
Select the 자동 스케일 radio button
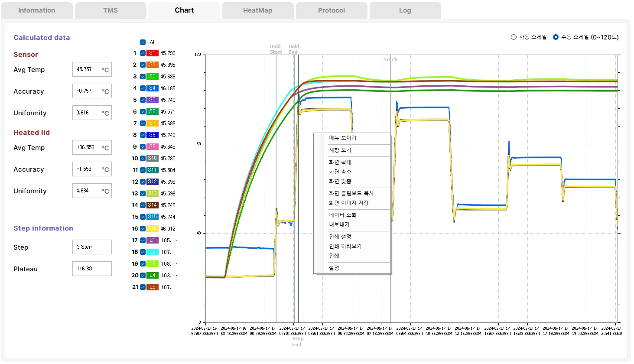click(514, 37)
